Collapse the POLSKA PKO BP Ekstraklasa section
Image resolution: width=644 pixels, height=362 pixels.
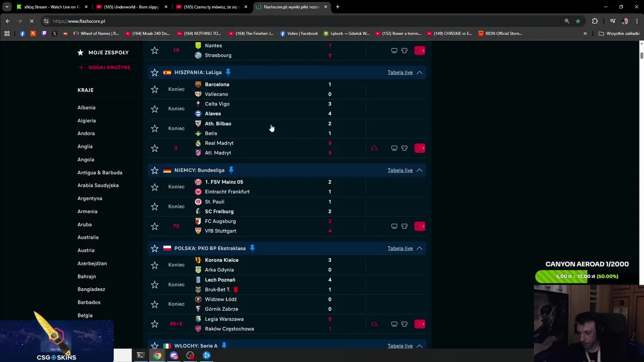coord(419,248)
